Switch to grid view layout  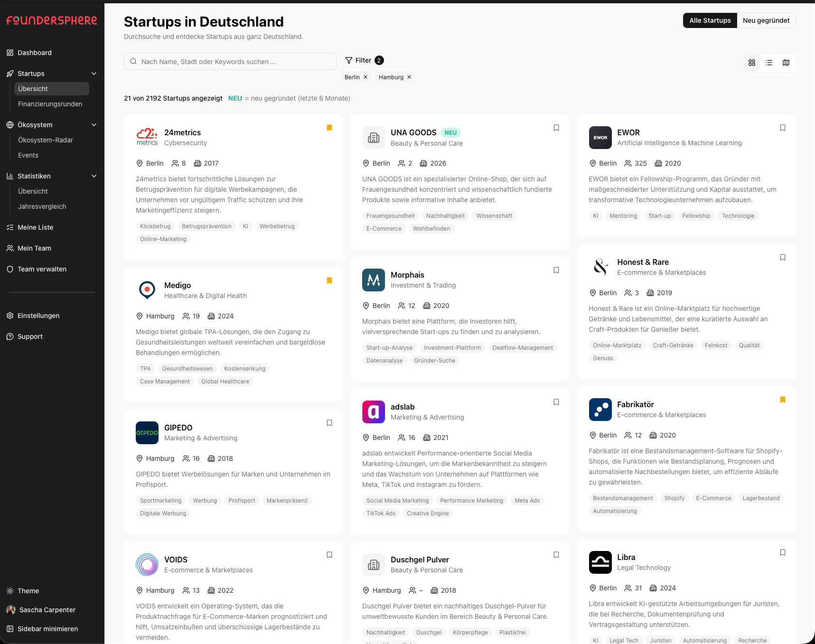coord(752,63)
